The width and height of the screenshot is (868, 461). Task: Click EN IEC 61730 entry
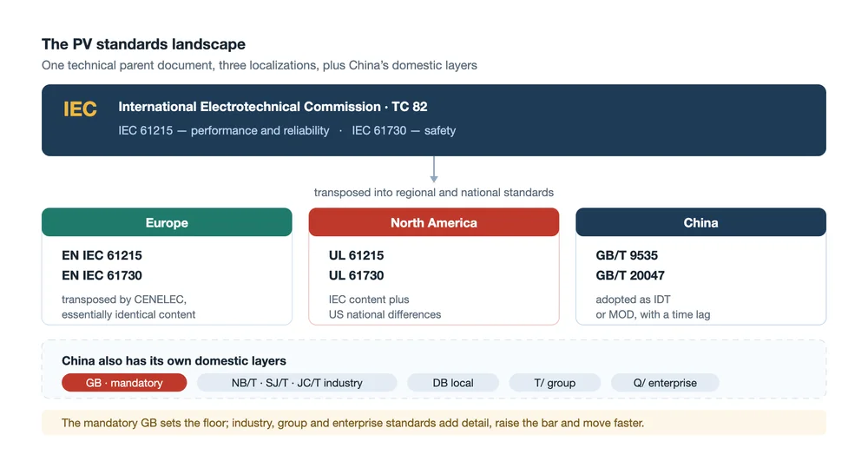(102, 275)
